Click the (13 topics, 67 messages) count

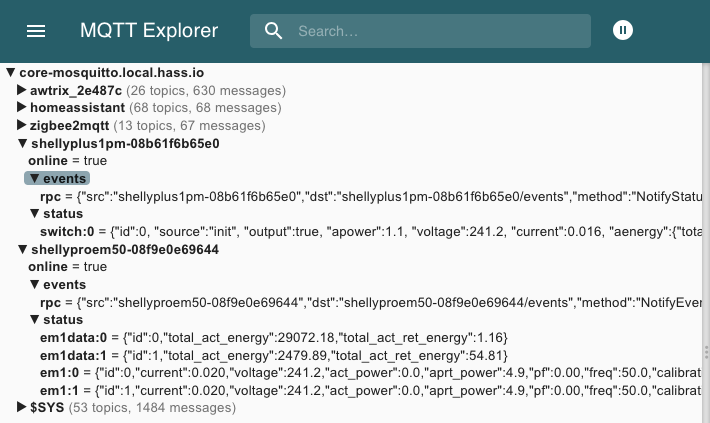pyautogui.click(x=189, y=125)
